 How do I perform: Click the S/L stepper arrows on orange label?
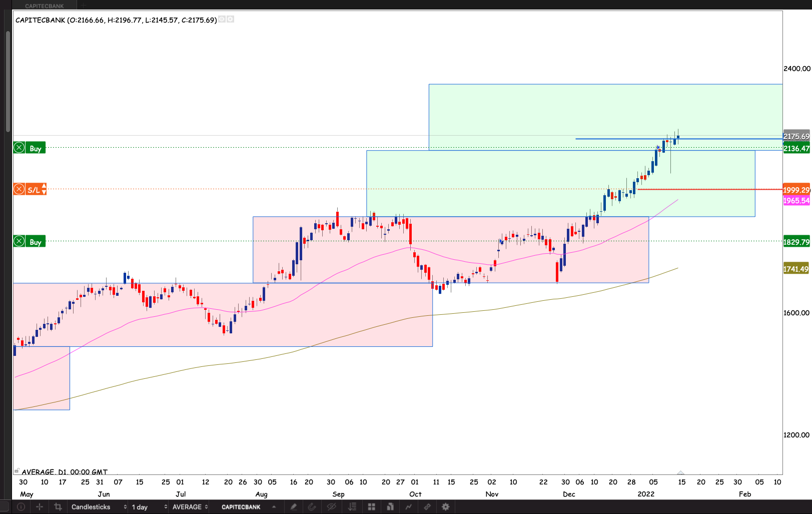point(44,189)
